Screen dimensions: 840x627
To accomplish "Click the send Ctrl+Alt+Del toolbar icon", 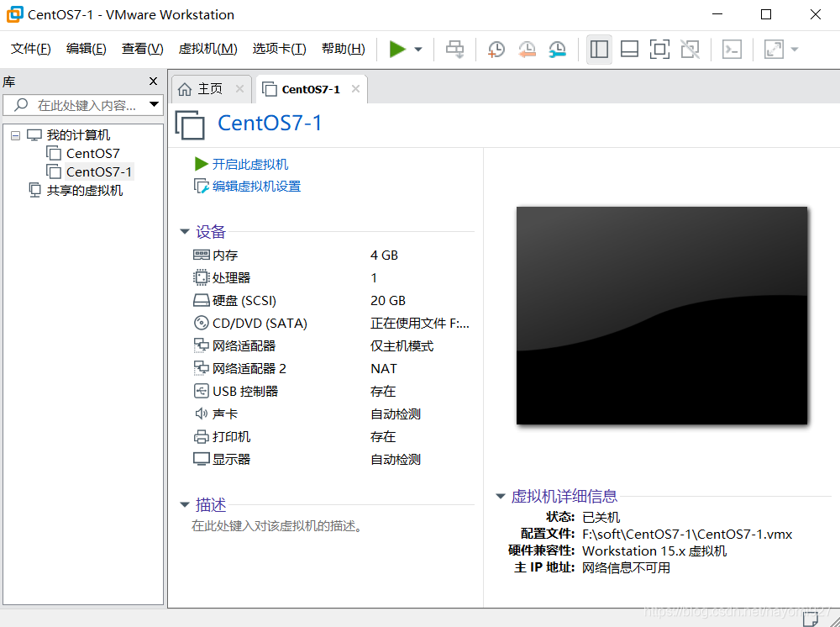I will [x=454, y=50].
